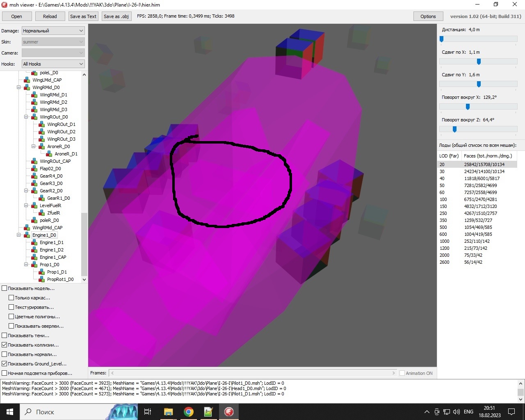Click the msh viewer taskbar icon
This screenshot has height=420, width=525.
coord(229,412)
